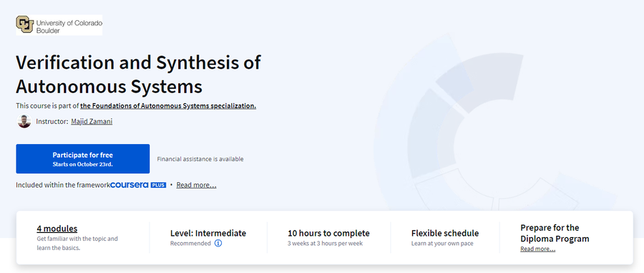Click the PLUS badge

pos(158,185)
